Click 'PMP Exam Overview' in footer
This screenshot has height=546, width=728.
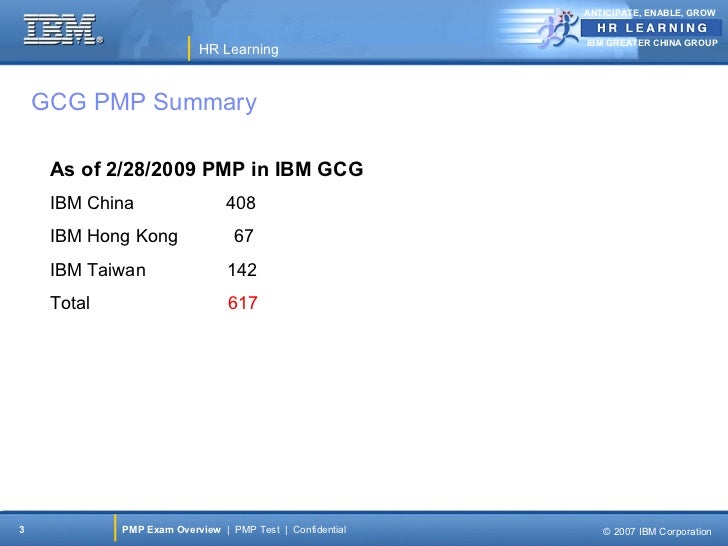(x=171, y=530)
